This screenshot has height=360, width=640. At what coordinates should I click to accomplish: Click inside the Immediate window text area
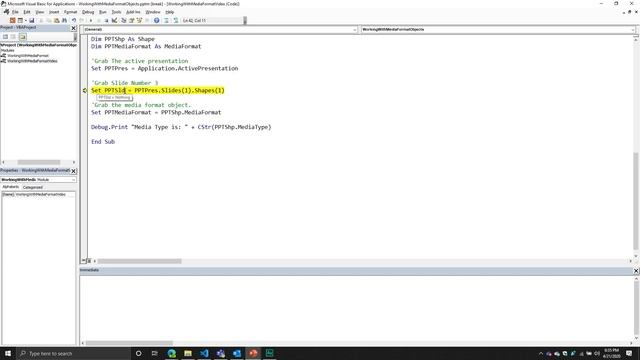[x=356, y=308]
